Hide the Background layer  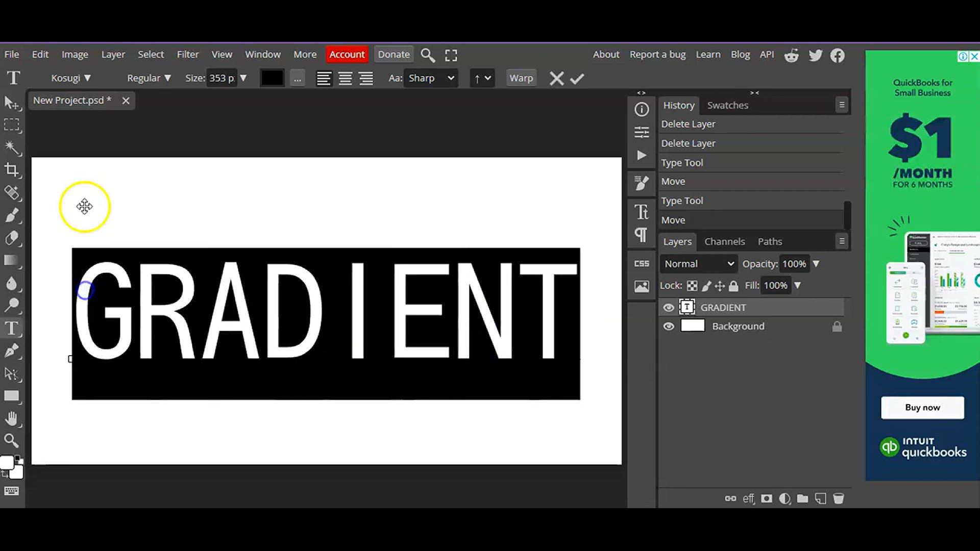pos(668,327)
